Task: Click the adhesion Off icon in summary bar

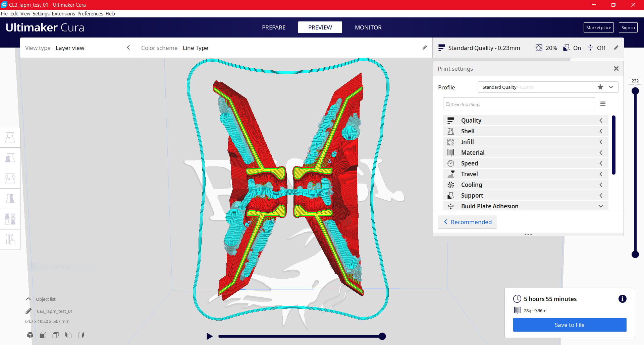Action: click(590, 48)
